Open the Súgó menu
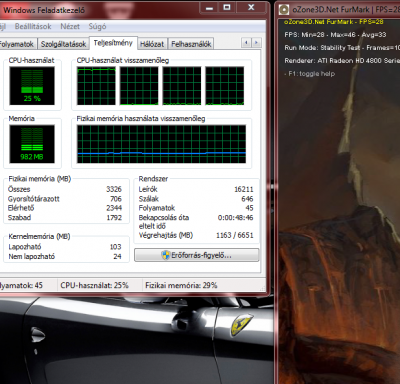 [97, 26]
